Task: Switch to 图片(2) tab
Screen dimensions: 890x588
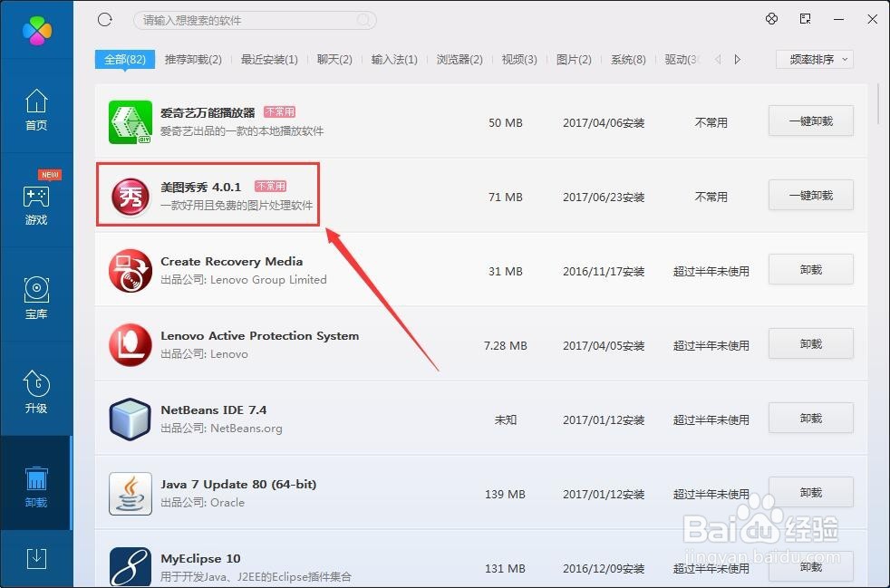Action: 574,59
